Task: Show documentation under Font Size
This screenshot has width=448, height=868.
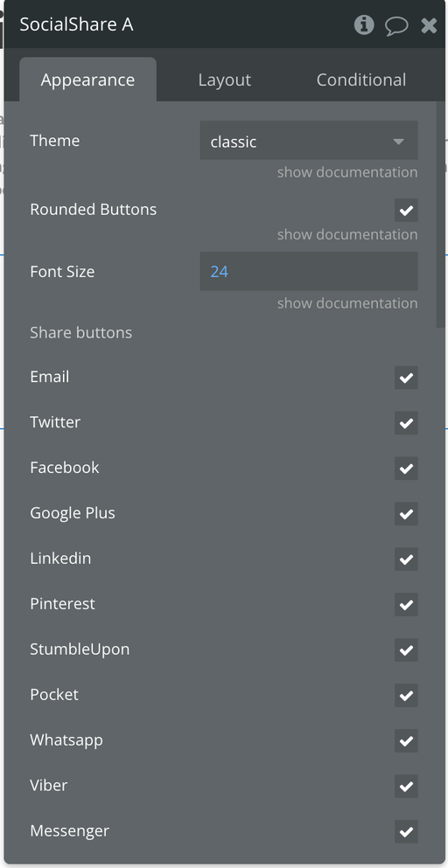Action: (x=347, y=302)
